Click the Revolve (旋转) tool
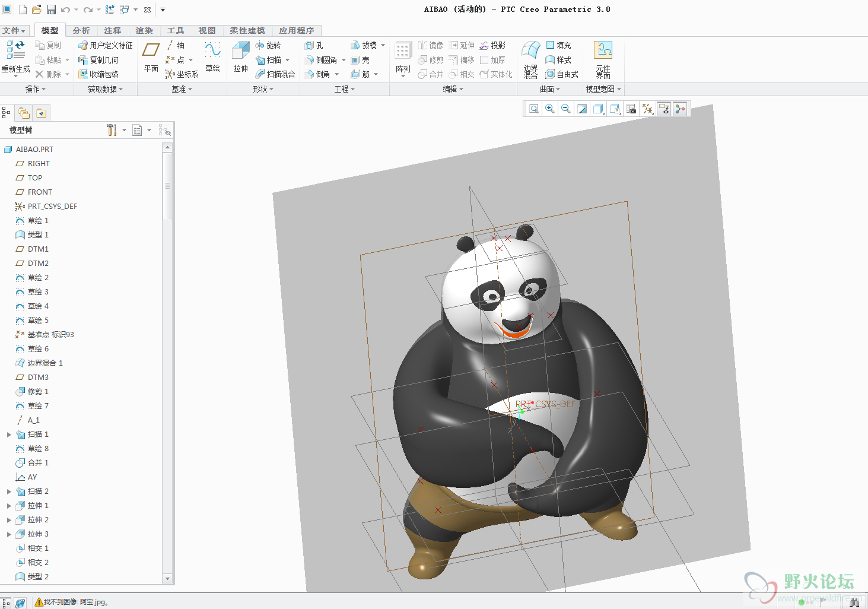868x609 pixels. 268,45
